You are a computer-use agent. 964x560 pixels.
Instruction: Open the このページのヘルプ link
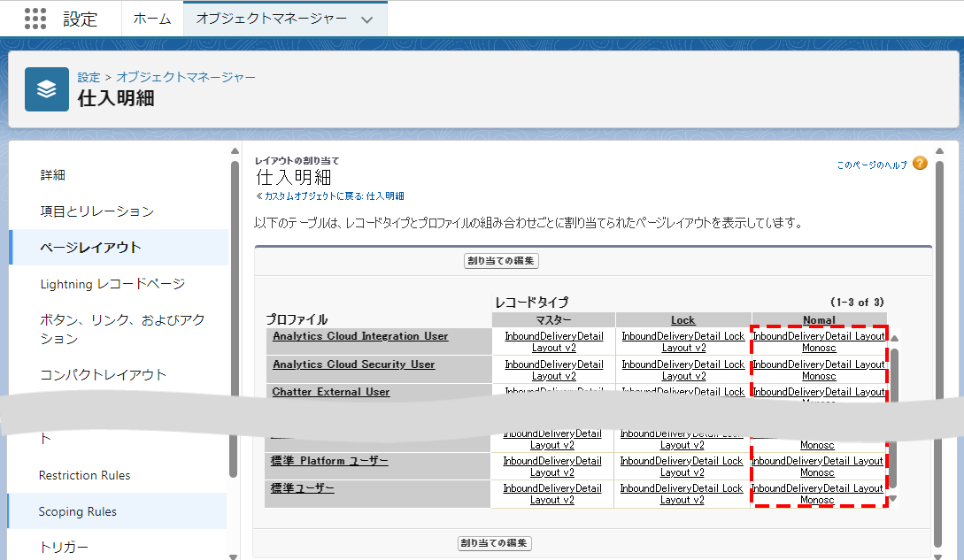point(872,165)
